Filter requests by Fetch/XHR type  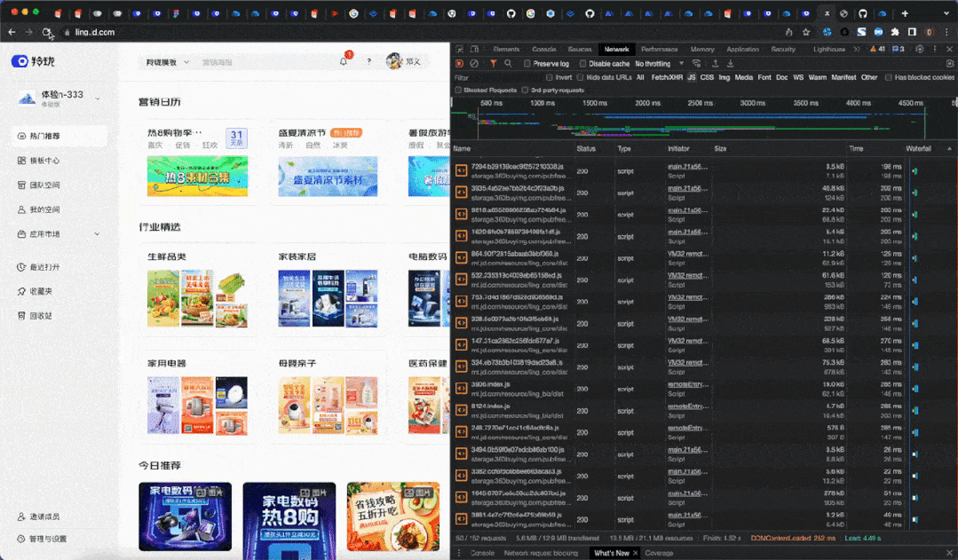click(x=667, y=77)
